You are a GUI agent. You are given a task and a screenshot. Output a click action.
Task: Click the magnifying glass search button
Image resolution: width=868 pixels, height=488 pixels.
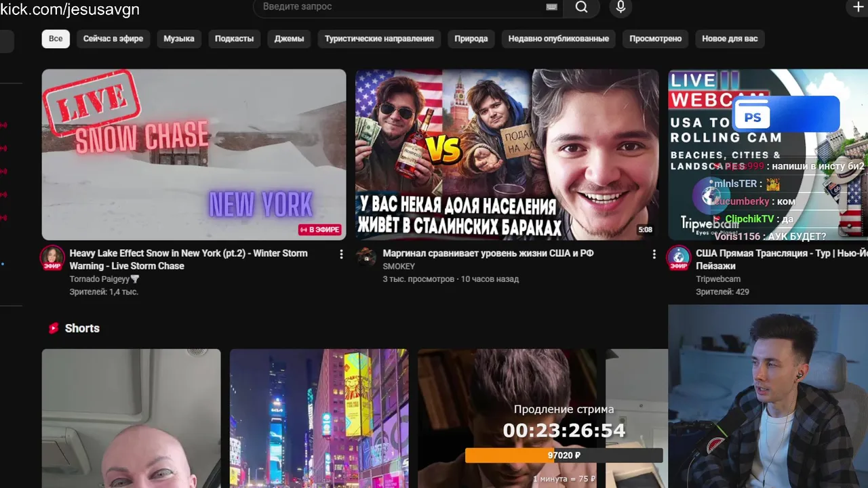click(581, 7)
